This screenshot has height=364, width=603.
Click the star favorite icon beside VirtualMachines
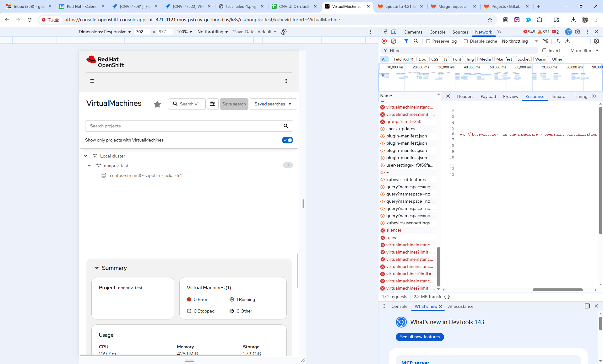[x=157, y=104]
